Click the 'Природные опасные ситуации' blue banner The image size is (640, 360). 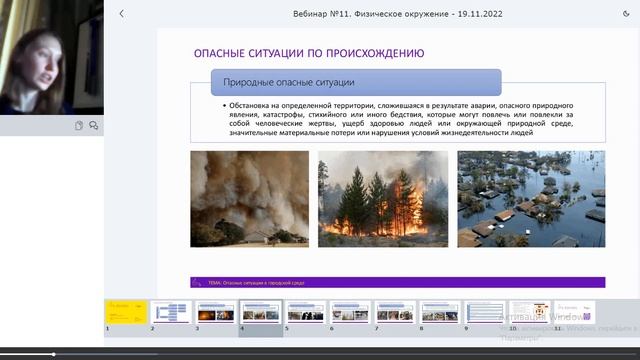tap(356, 82)
